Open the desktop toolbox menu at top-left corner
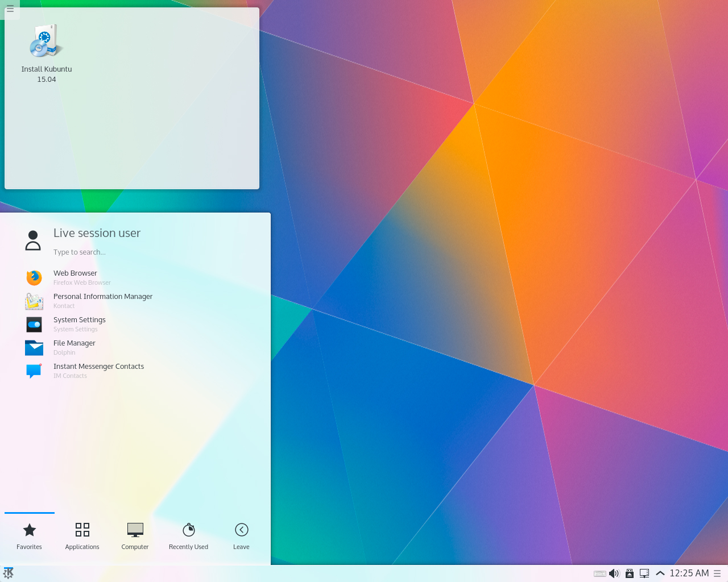This screenshot has width=728, height=582. (x=10, y=9)
